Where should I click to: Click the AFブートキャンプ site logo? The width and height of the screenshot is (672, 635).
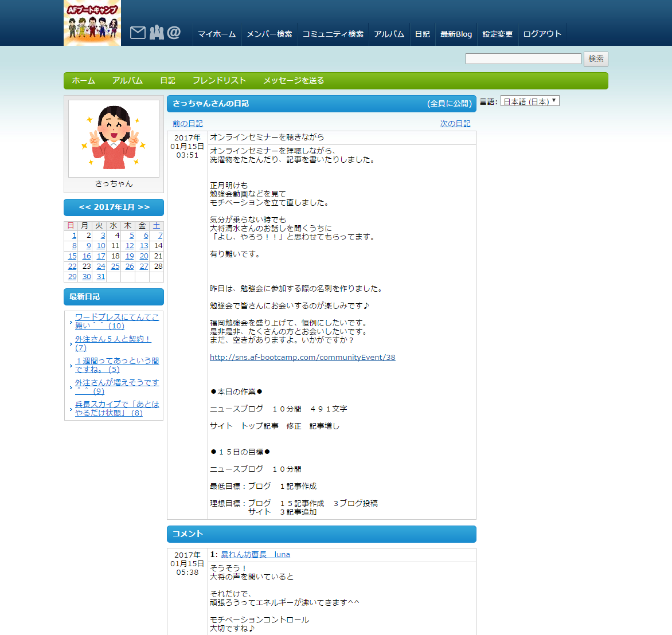[x=92, y=23]
